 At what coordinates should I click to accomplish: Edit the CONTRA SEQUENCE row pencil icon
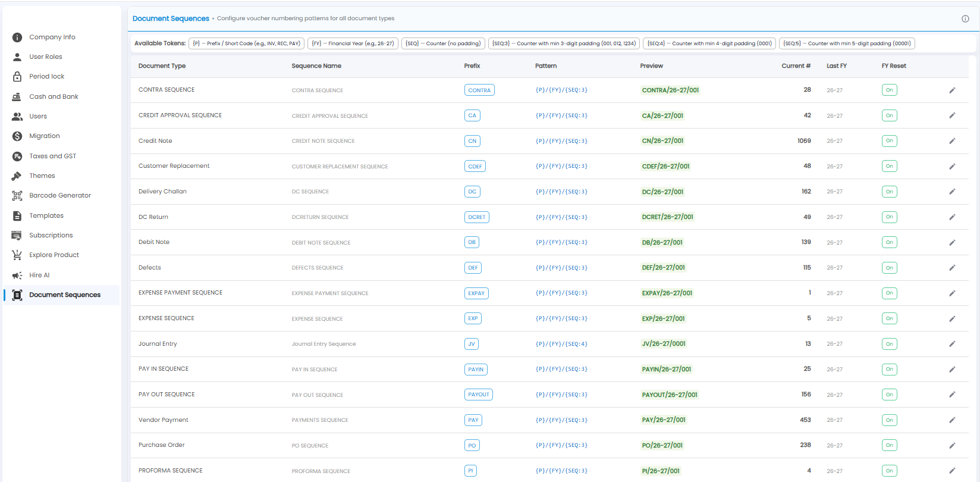click(x=952, y=90)
